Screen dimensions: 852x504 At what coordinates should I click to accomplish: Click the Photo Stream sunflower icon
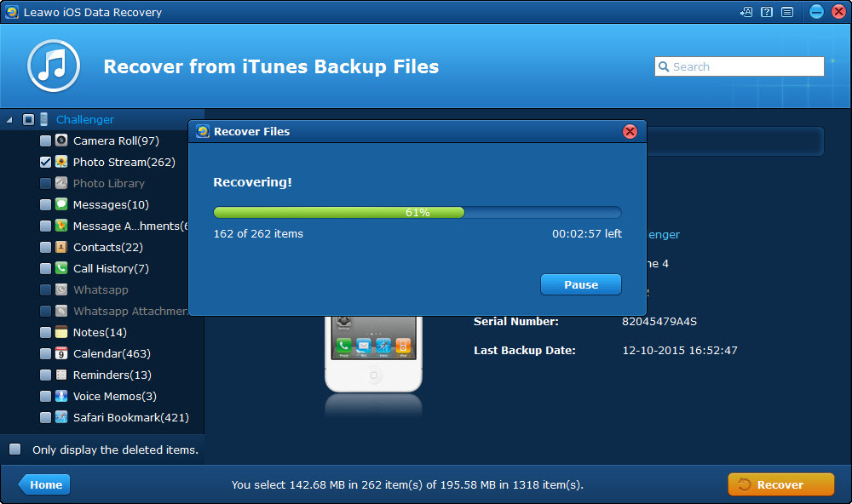[61, 162]
